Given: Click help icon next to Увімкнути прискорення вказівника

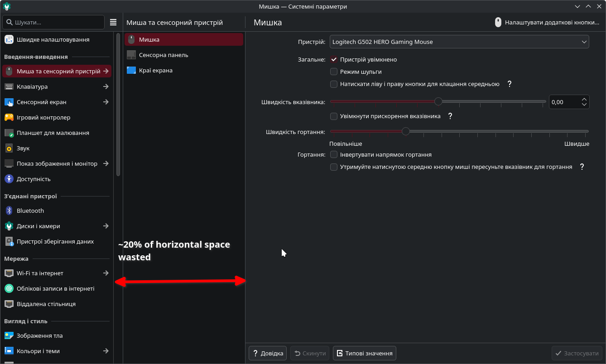Looking at the screenshot, I should (x=450, y=116).
